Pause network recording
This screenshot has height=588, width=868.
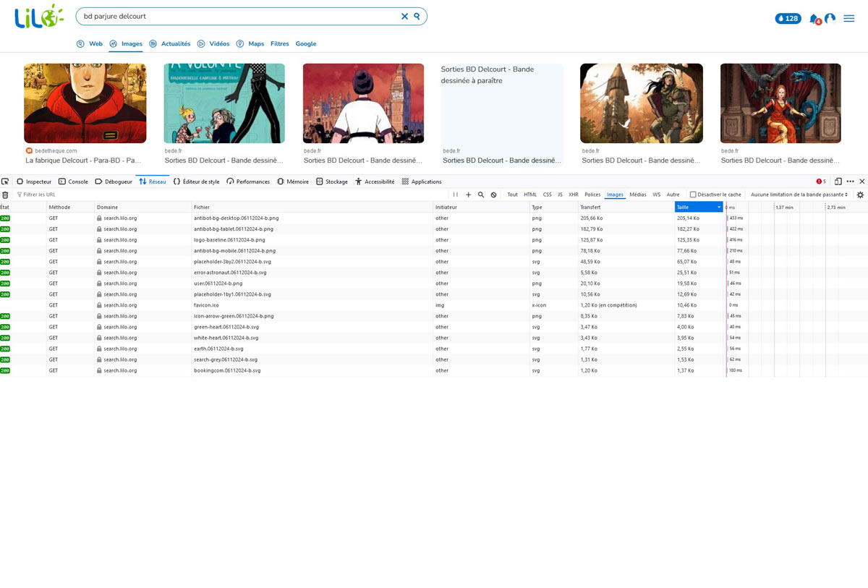click(x=456, y=195)
